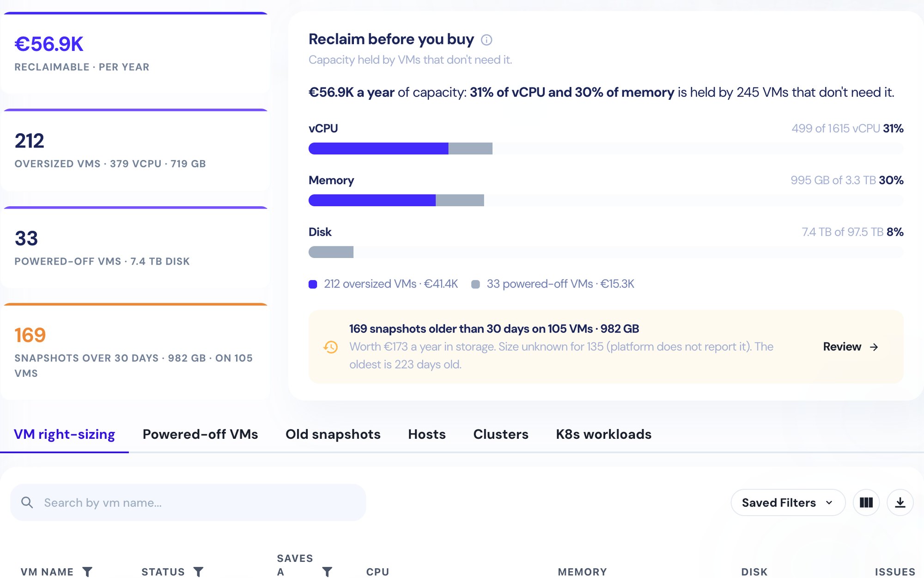The image size is (924, 578).
Task: Click the '169 snapshots older than 30 days' headline
Action: 494,329
